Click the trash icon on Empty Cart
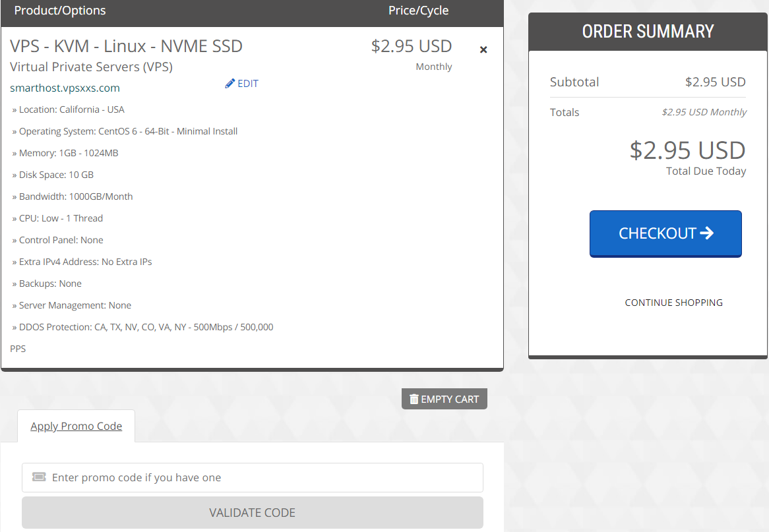Image resolution: width=769 pixels, height=532 pixels. pyautogui.click(x=414, y=399)
